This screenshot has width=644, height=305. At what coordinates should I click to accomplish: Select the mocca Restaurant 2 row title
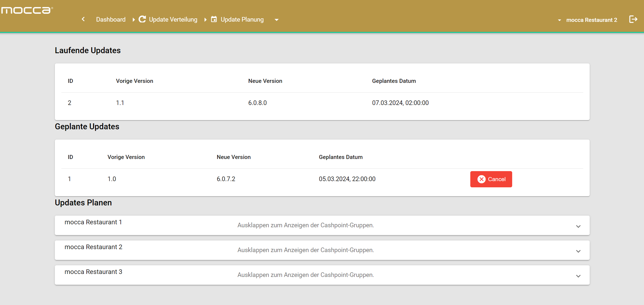[93, 247]
